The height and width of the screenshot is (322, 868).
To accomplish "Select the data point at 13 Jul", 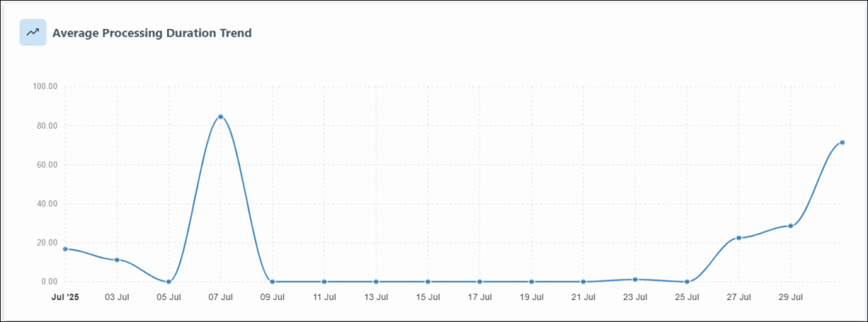I will click(x=376, y=281).
